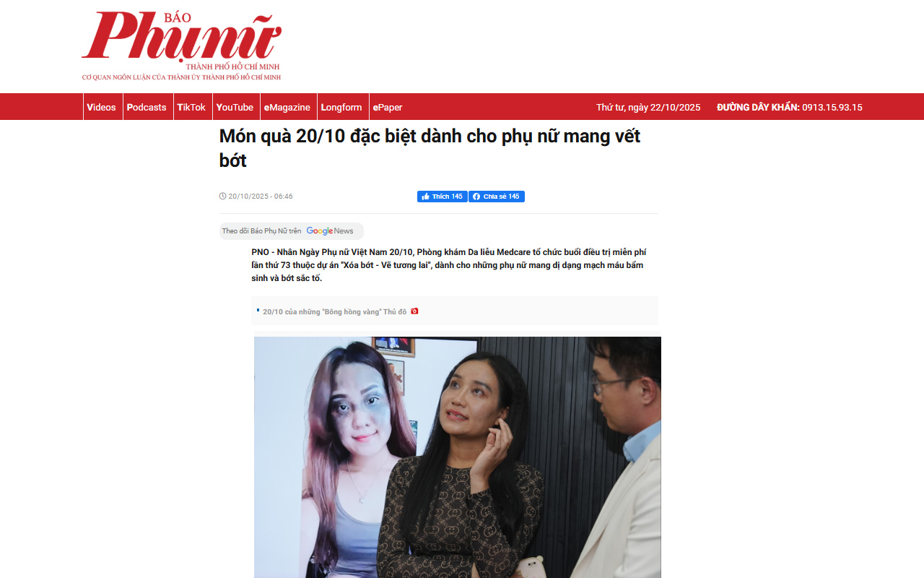Select eMagazine in the navigation bar
Viewport: 924px width, 578px height.
287,107
